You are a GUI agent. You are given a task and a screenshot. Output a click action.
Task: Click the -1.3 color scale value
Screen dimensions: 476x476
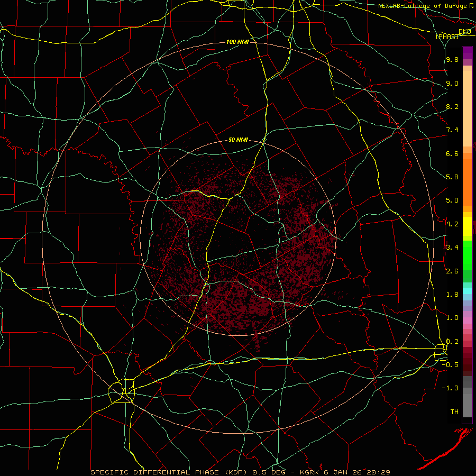click(x=450, y=388)
